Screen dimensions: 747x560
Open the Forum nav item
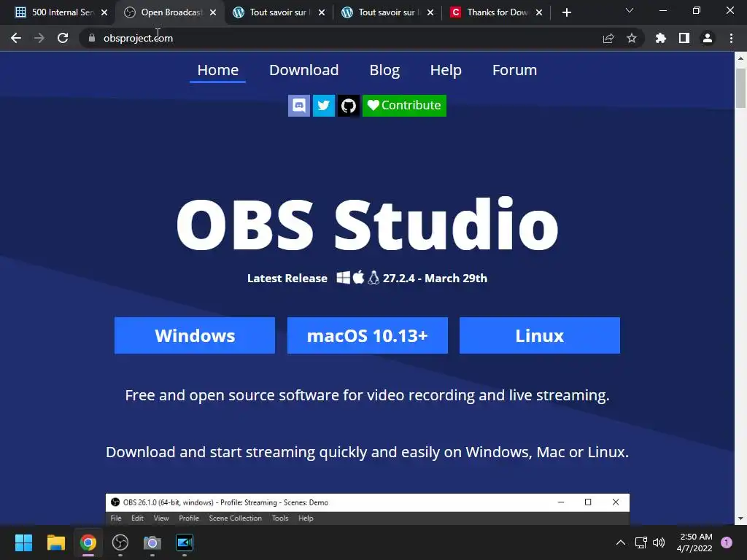514,70
